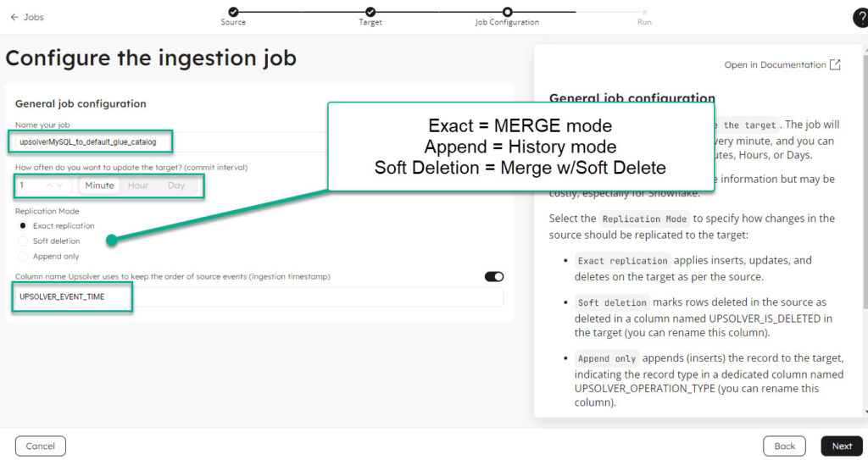Click the Run step indicator

[644, 12]
